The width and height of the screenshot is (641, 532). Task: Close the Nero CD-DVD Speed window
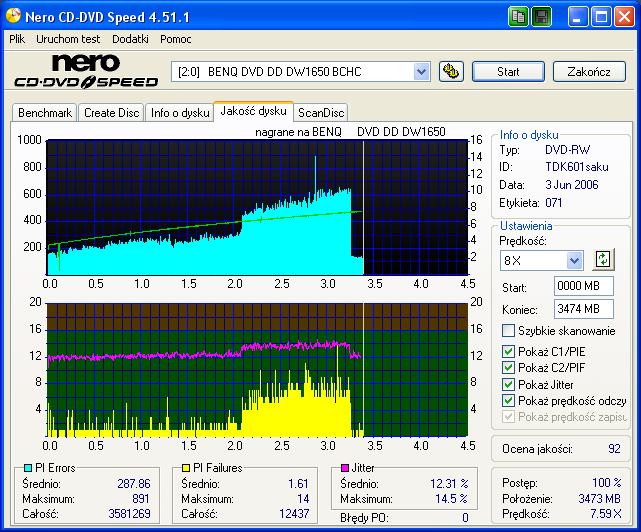pos(625,17)
